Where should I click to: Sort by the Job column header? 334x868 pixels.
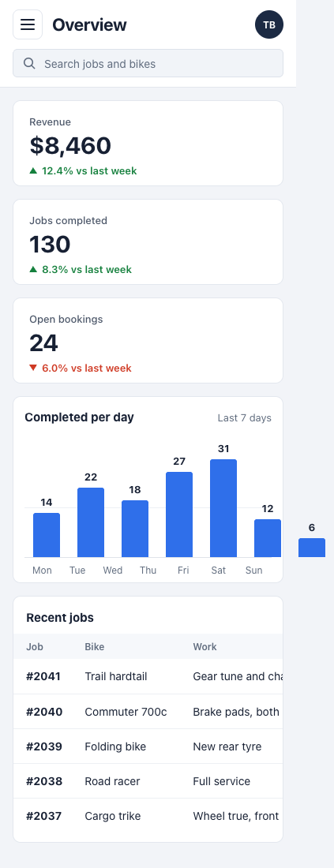[34, 646]
